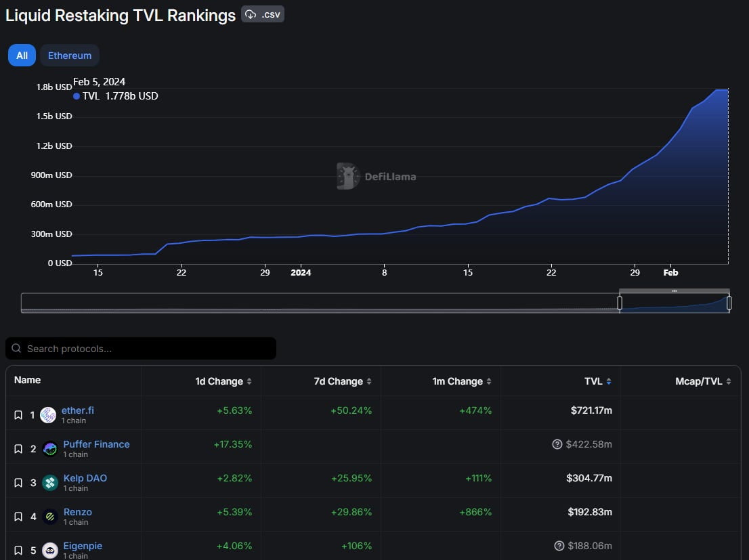Click the ether.fi protocol logo icon
Image resolution: width=749 pixels, height=560 pixels.
pyautogui.click(x=48, y=415)
